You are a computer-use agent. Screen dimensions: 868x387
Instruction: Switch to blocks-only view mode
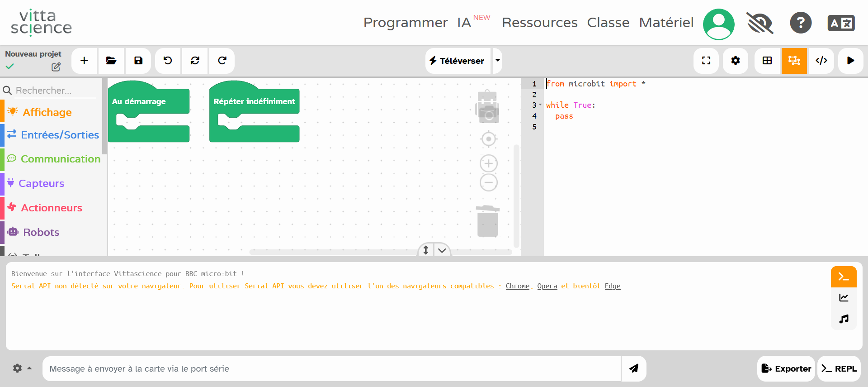767,61
